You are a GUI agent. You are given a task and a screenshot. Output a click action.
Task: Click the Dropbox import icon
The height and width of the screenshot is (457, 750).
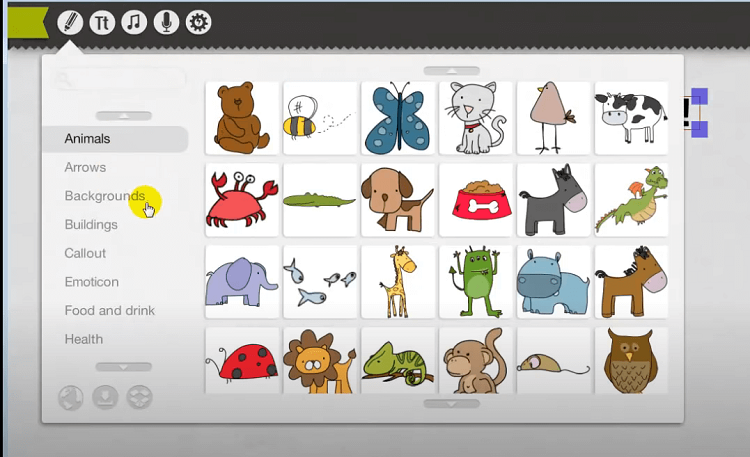tap(140, 397)
